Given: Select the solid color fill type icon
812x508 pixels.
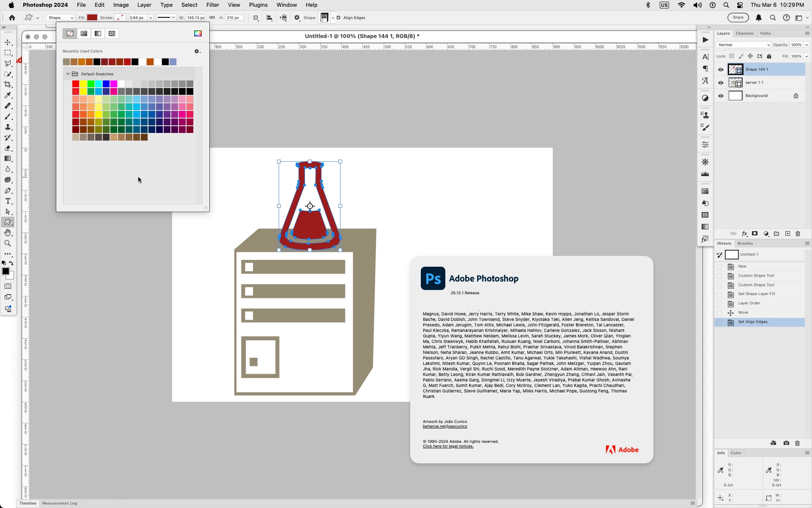Looking at the screenshot, I should 84,33.
